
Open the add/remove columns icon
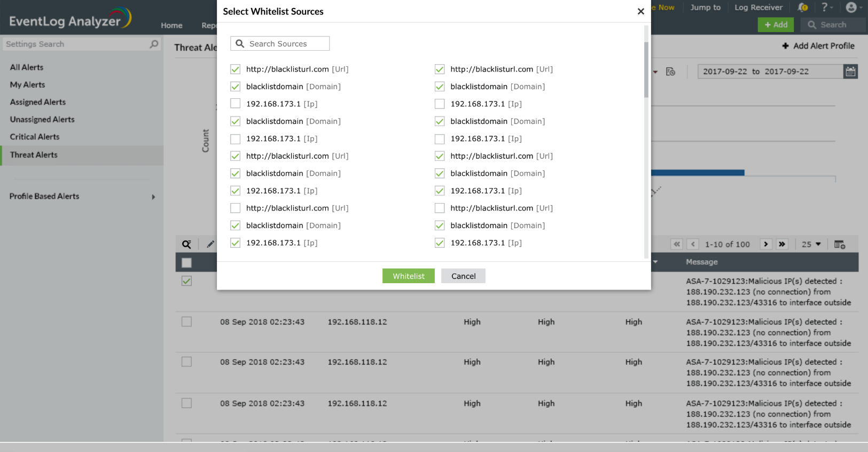coord(840,244)
